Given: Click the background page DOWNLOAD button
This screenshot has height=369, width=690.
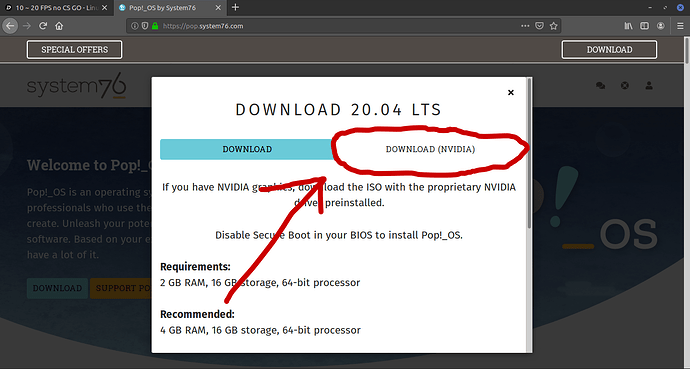Looking at the screenshot, I should (x=57, y=288).
